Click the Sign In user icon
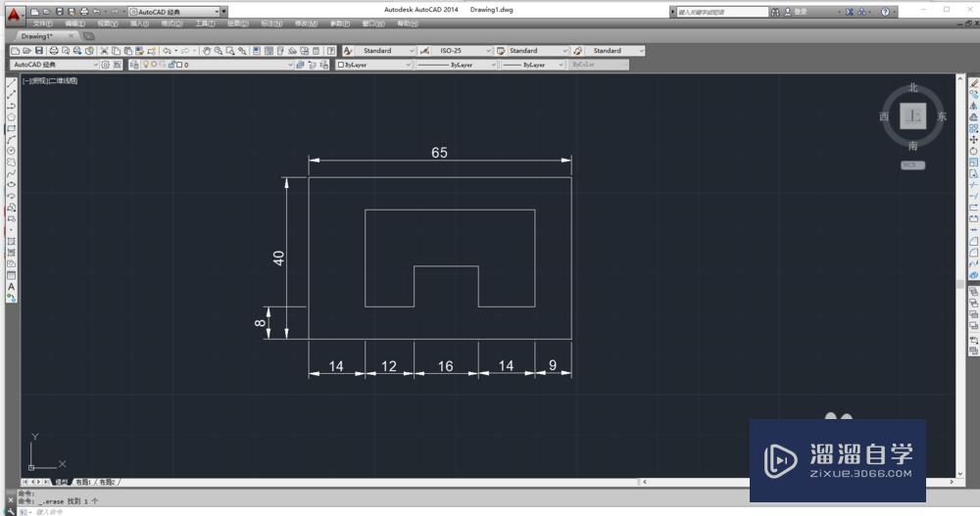Screen dimensions: 980x516 (788, 12)
